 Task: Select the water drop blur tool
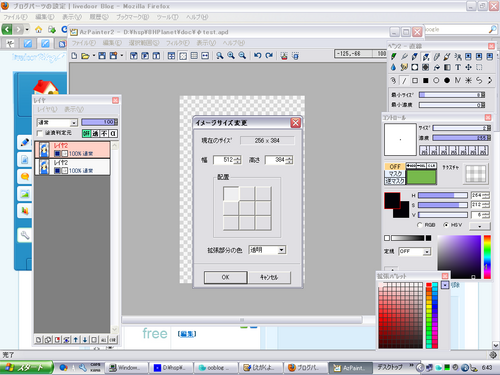[x=393, y=67]
